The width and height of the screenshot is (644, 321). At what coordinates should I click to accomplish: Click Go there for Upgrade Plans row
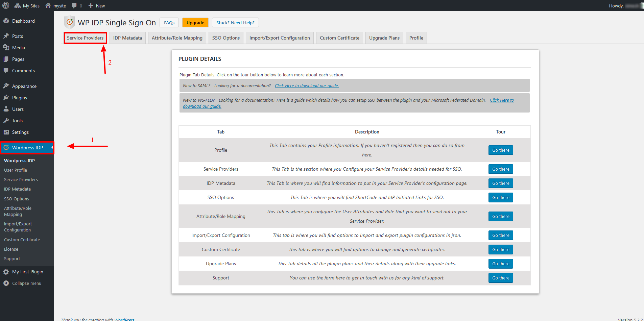tap(501, 264)
